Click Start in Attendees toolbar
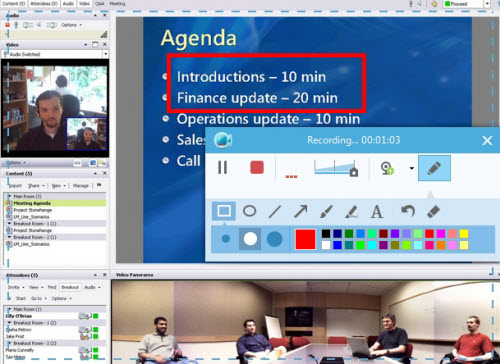This screenshot has width=500, height=364. tap(21, 298)
